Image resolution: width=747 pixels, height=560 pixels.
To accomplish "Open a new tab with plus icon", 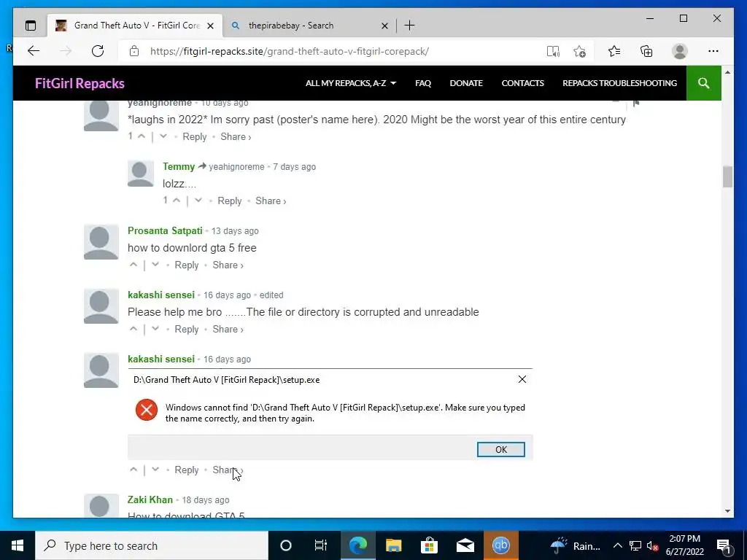I will (409, 26).
